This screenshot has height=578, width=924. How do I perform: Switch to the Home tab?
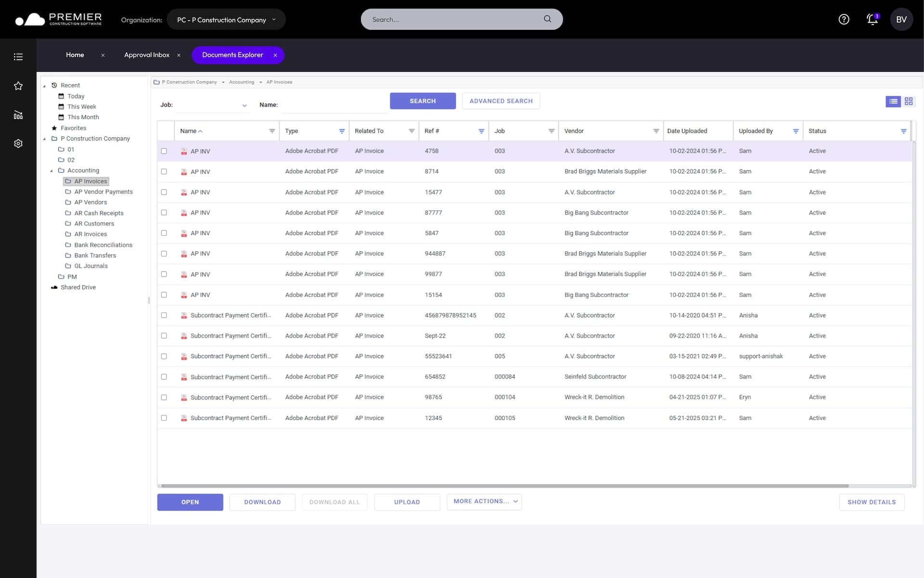click(75, 55)
